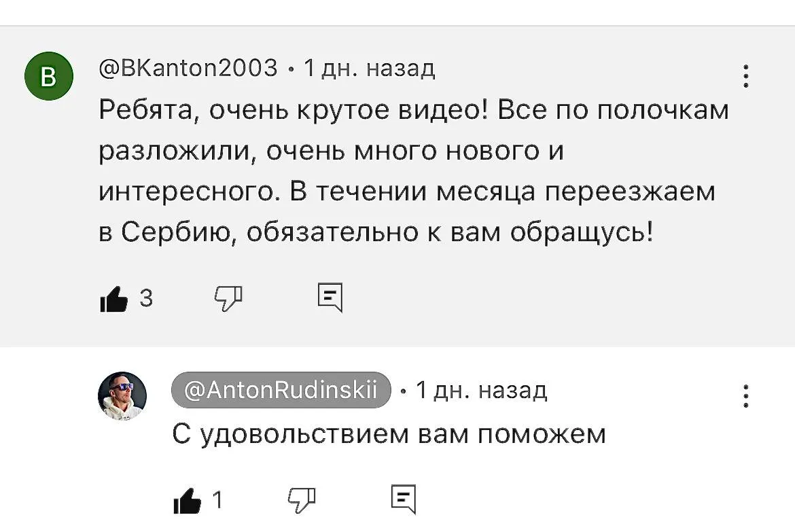This screenshot has height=532, width=795.
Task: Click the "1 дн. назад" timestamp on AntonRudinskii's reply
Action: (481, 390)
